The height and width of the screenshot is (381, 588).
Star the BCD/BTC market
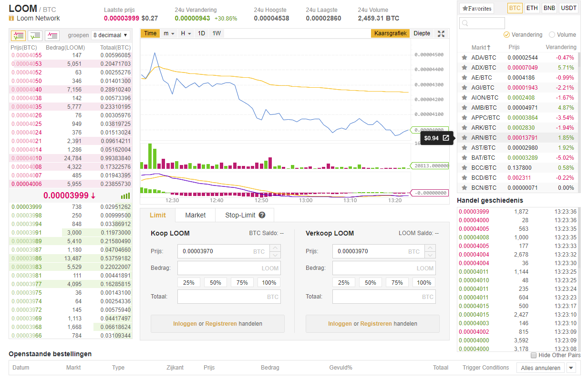464,178
